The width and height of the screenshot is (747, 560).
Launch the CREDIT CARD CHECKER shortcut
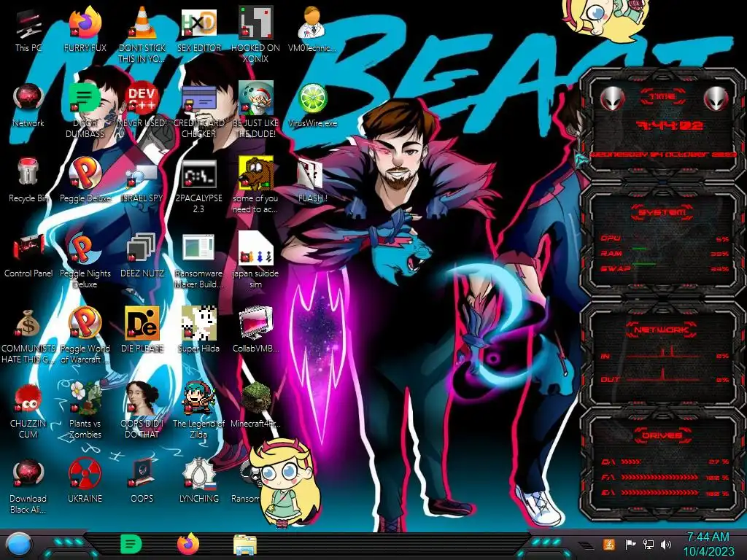click(x=198, y=111)
